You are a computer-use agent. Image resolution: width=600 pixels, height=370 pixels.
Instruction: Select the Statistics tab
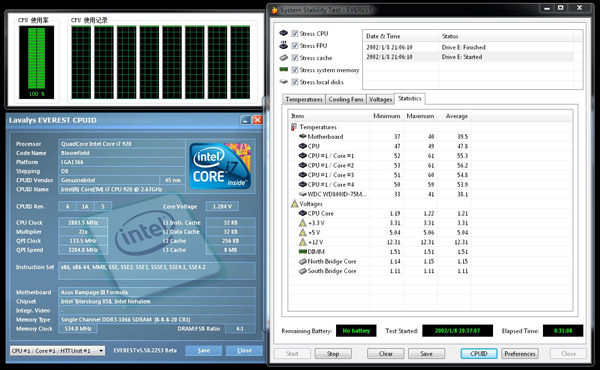pos(409,99)
